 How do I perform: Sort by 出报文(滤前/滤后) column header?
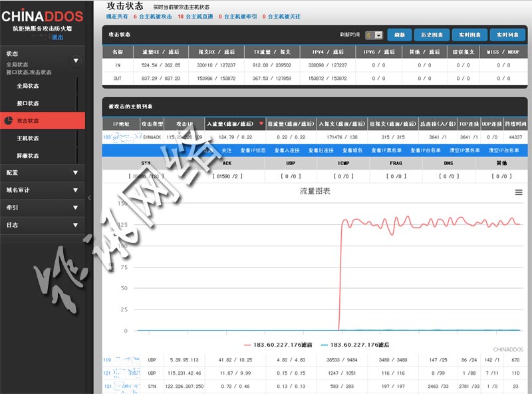tap(393, 124)
